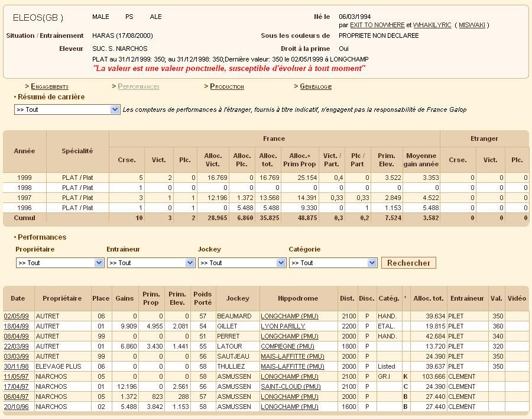Open the 30/11/98 race date link
This screenshot has width=532, height=419.
coord(15,366)
